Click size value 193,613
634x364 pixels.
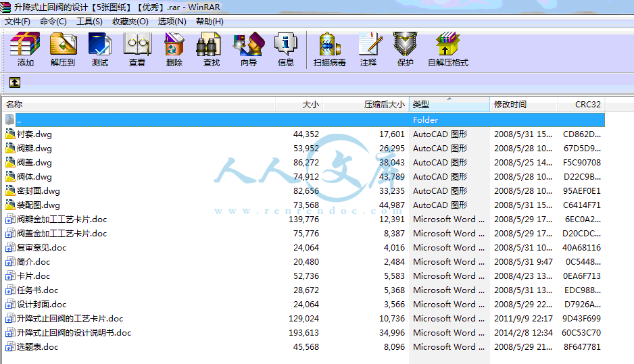pos(303,332)
